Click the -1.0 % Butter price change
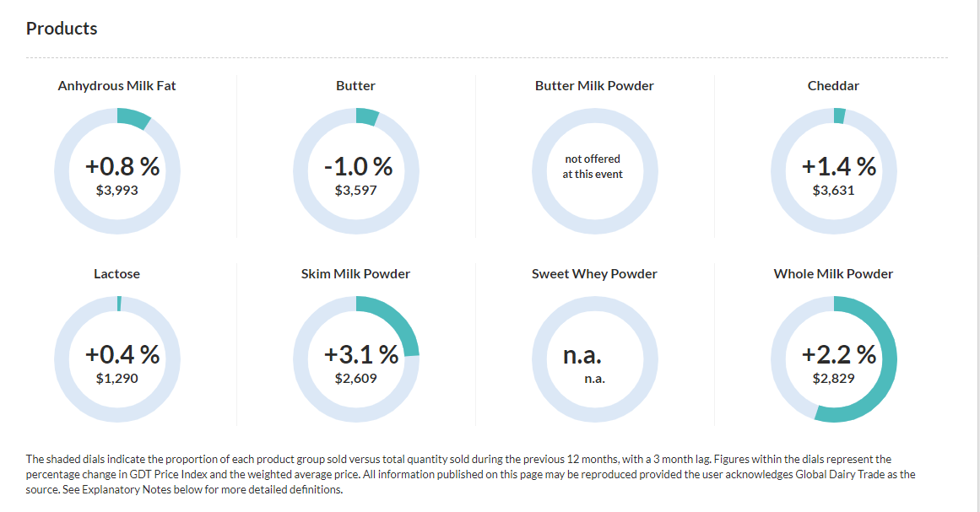The height and width of the screenshot is (512, 980). (358, 167)
